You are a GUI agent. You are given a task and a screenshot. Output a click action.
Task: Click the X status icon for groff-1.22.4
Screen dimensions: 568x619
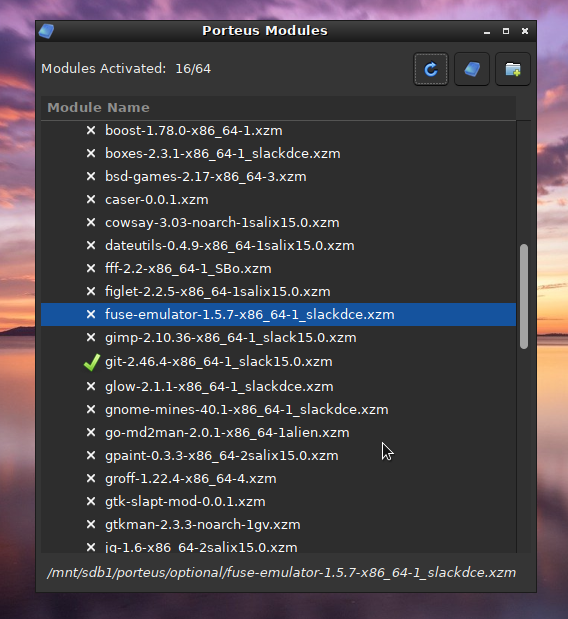point(91,478)
